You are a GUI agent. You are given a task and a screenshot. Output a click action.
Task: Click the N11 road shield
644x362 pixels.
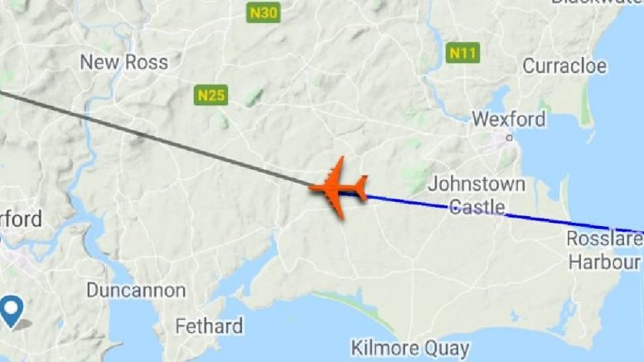click(x=462, y=53)
